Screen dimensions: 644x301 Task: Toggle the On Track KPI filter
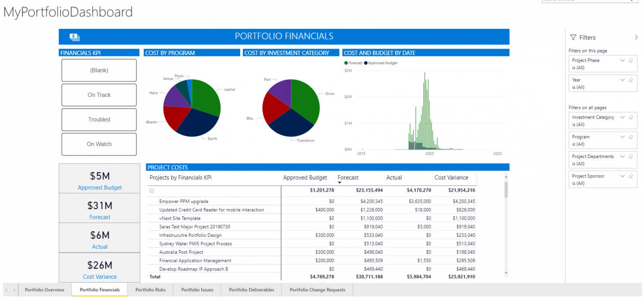(99, 95)
